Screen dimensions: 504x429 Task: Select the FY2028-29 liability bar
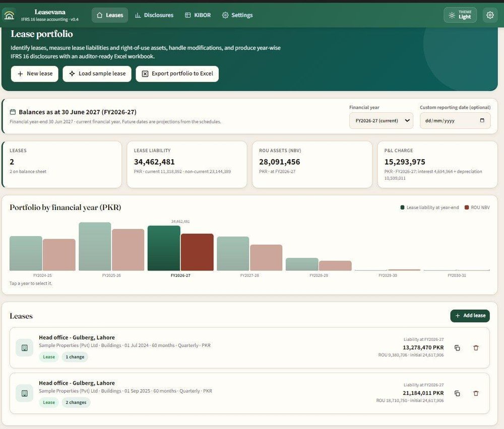pyautogui.click(x=302, y=264)
